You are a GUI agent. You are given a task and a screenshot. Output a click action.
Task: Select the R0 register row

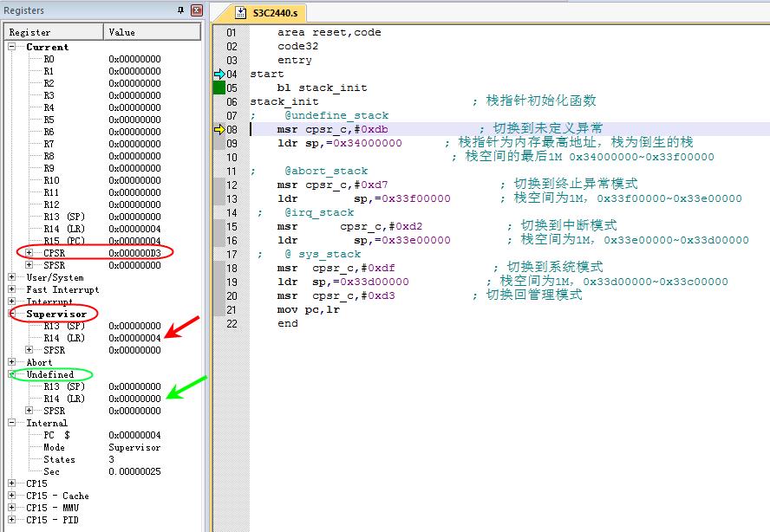coord(49,59)
